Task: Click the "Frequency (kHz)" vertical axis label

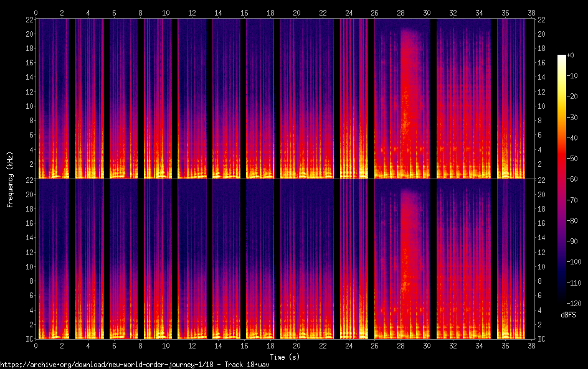Action: pyautogui.click(x=10, y=179)
